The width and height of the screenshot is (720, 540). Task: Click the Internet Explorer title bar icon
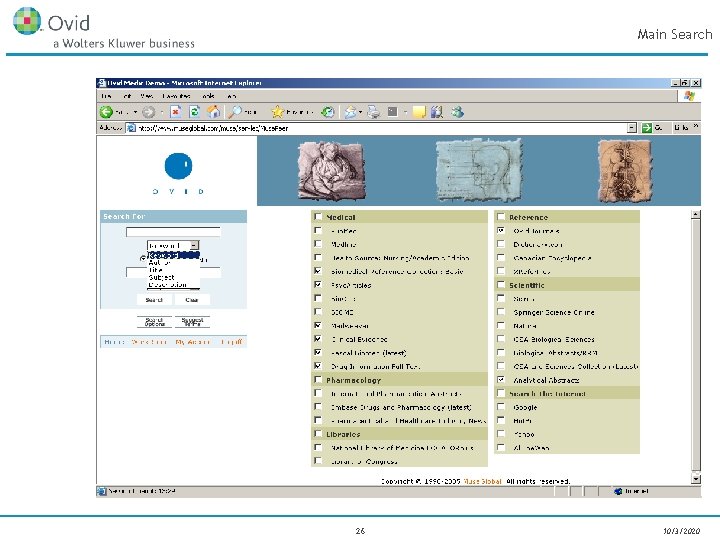click(x=102, y=83)
